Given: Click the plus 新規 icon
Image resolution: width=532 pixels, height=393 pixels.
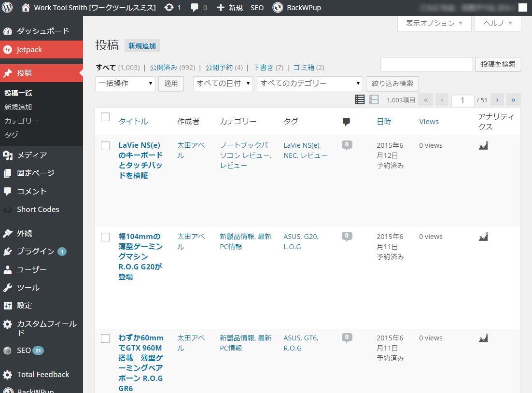Looking at the screenshot, I should tap(221, 7).
